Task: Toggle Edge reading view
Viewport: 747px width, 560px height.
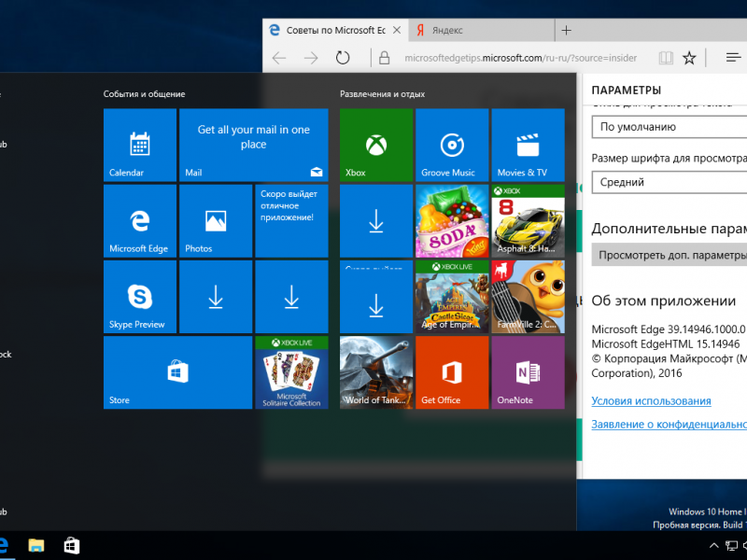Action: 666,58
